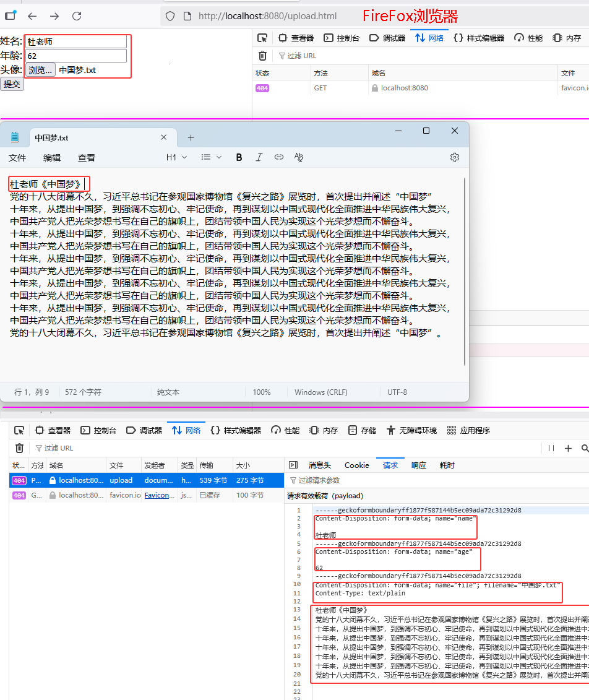
Task: Go back using the browser back arrow
Action: tap(32, 16)
